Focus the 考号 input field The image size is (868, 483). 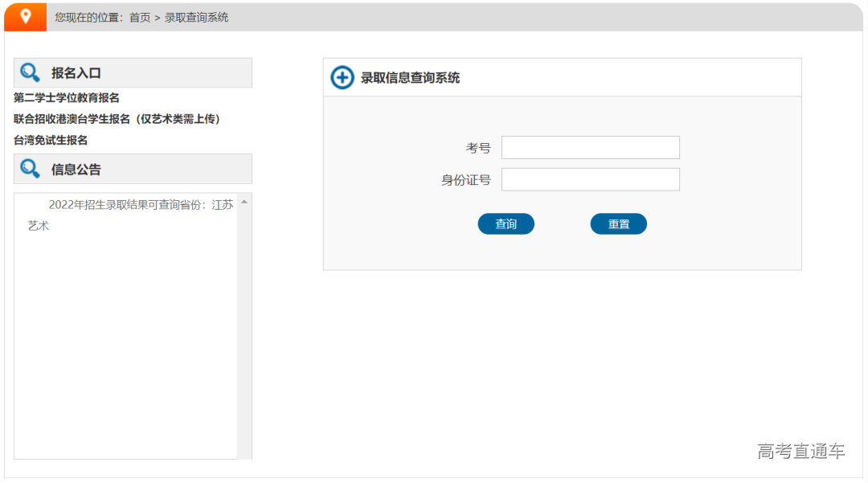(x=591, y=148)
